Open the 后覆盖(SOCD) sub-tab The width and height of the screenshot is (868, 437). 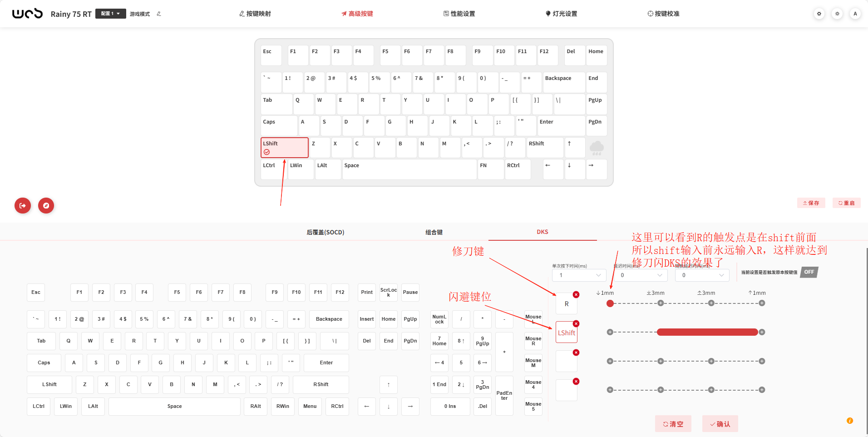[x=325, y=232]
